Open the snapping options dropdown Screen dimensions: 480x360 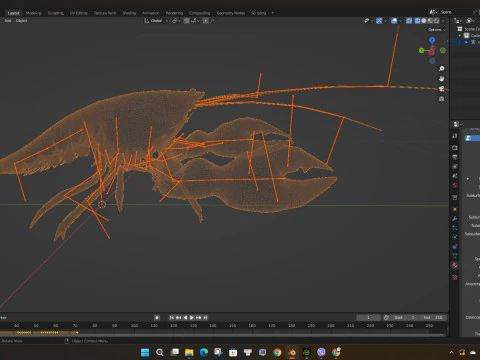click(x=195, y=21)
